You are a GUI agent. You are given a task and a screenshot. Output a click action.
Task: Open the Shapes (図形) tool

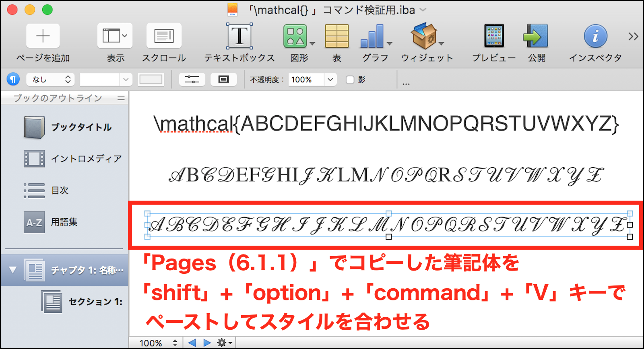point(296,36)
